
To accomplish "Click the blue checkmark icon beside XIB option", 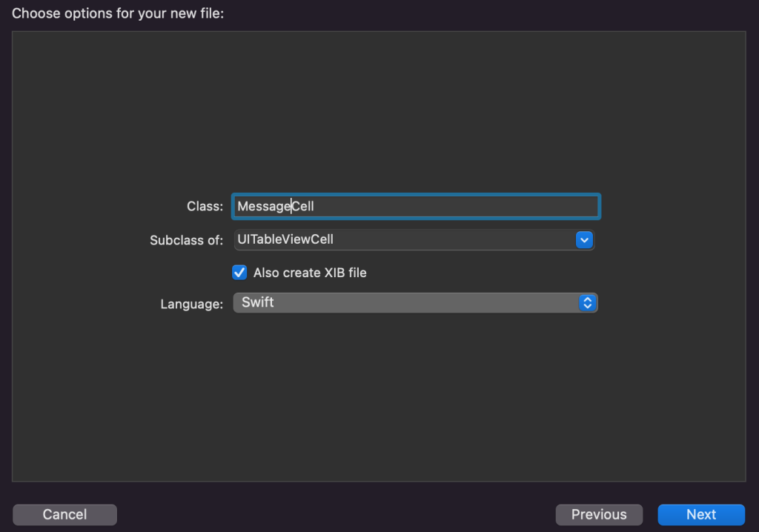I will [239, 273].
